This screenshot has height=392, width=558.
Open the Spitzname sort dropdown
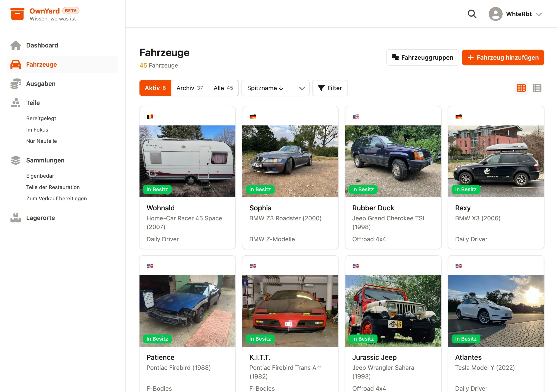[275, 88]
